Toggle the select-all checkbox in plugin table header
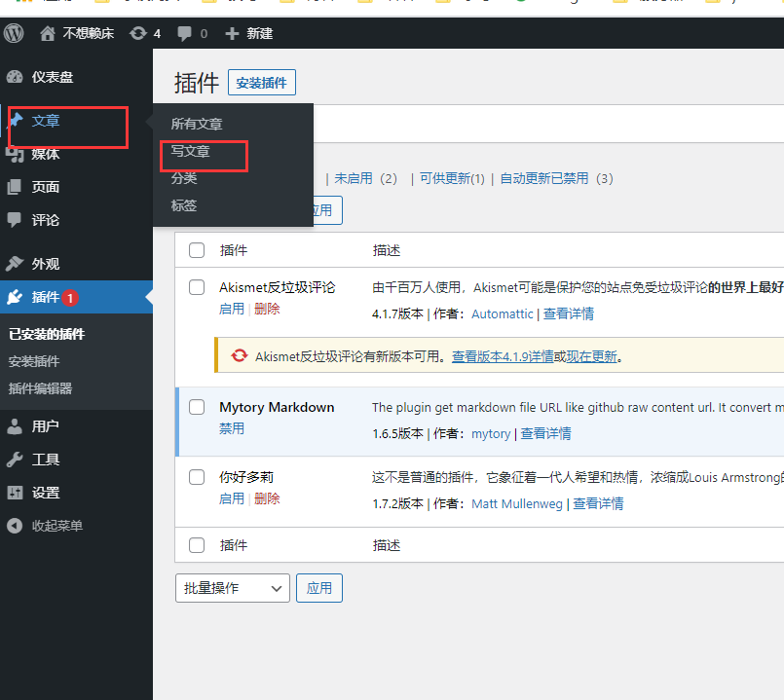The image size is (784, 700). coord(196,250)
